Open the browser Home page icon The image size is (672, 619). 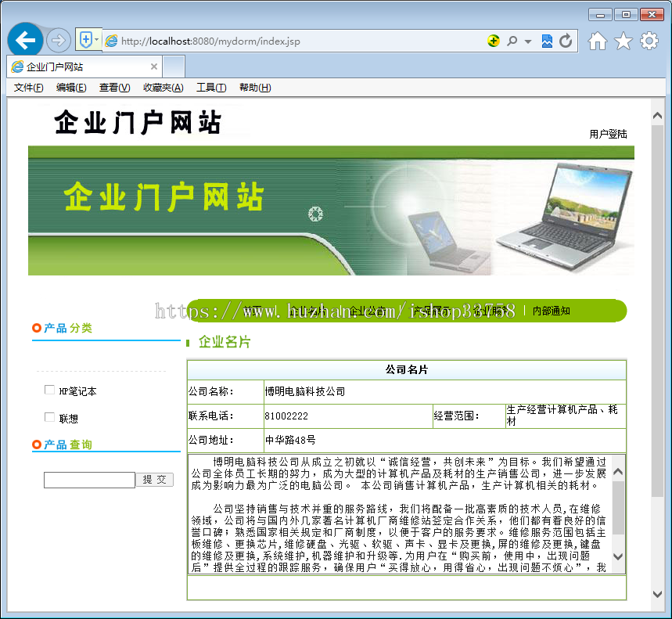(596, 41)
